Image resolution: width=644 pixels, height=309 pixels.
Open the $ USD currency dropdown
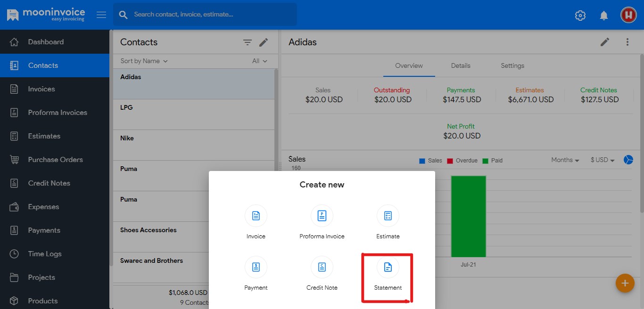click(603, 160)
